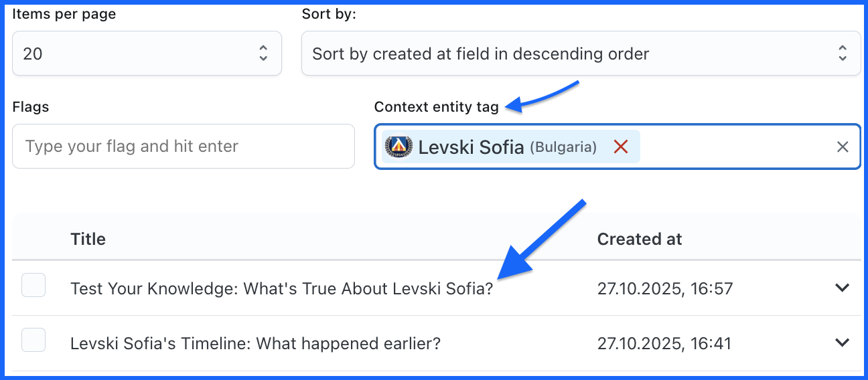Select the 'Test Your Knowledge' row checkbox
This screenshot has height=380, width=868.
click(x=33, y=286)
